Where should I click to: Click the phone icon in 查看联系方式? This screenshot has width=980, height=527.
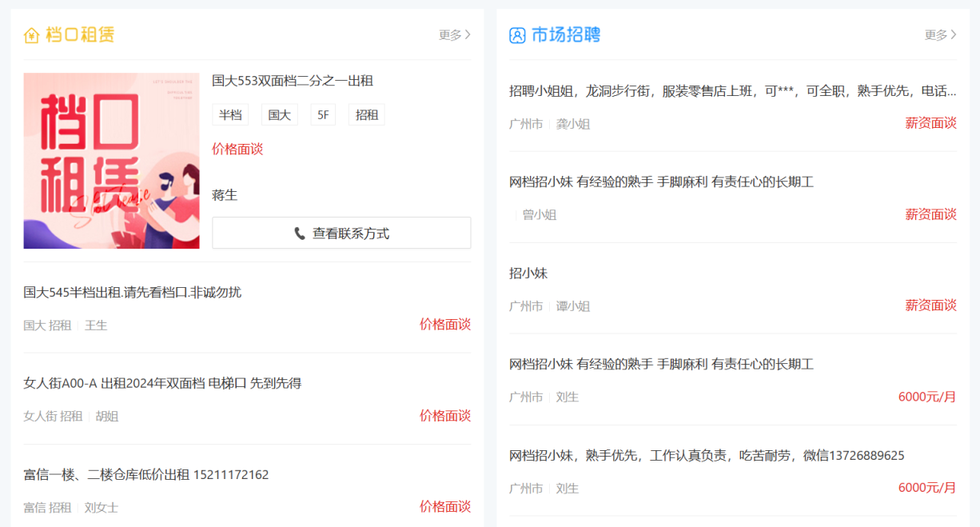300,234
